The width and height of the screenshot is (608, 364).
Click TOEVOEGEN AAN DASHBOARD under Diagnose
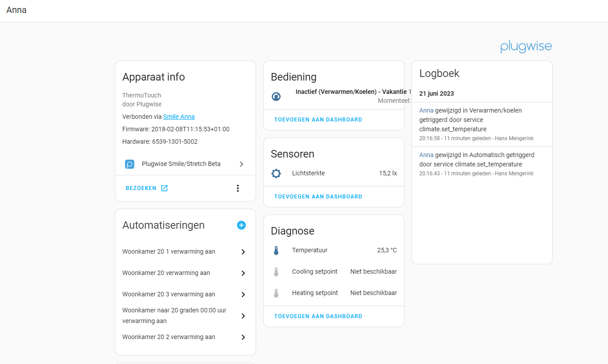[318, 316]
